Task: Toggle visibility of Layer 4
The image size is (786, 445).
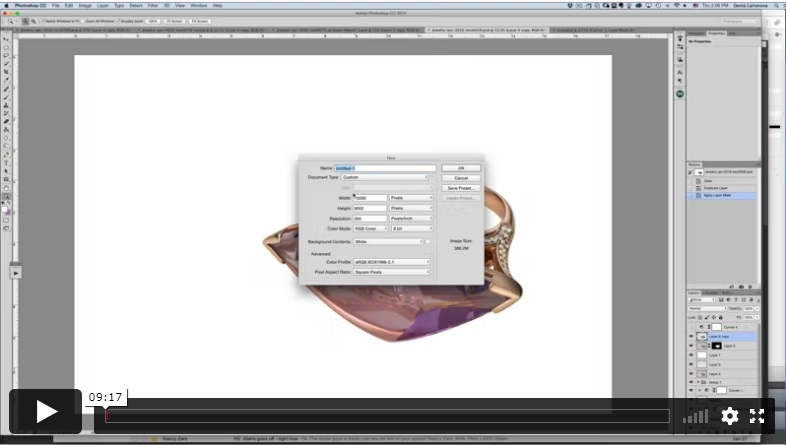Action: pos(691,374)
